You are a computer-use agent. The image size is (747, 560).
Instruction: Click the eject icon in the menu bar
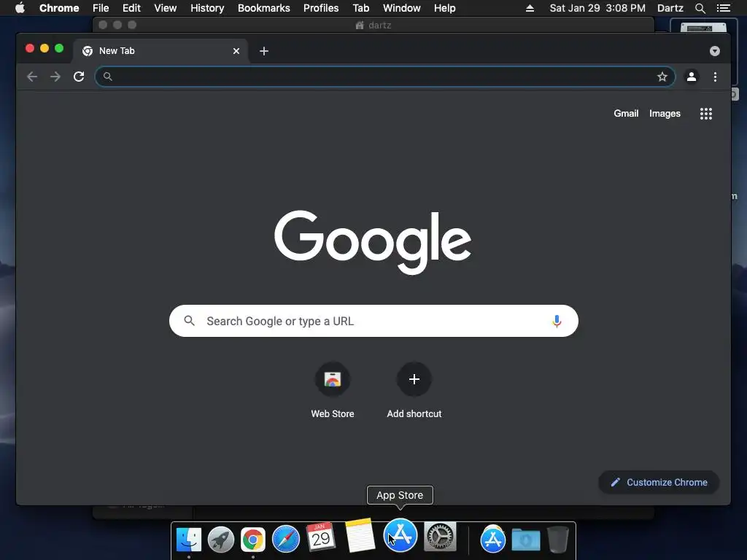tap(530, 8)
